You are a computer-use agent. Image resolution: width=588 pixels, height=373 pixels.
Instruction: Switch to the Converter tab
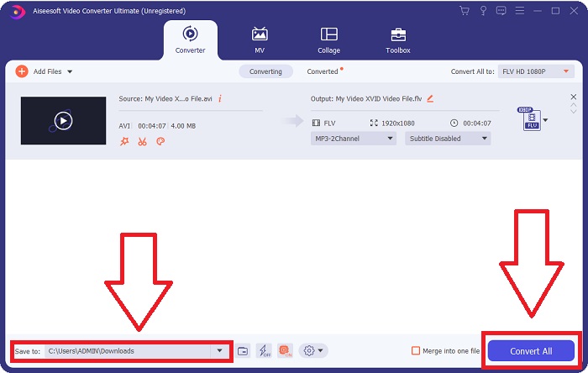click(190, 39)
